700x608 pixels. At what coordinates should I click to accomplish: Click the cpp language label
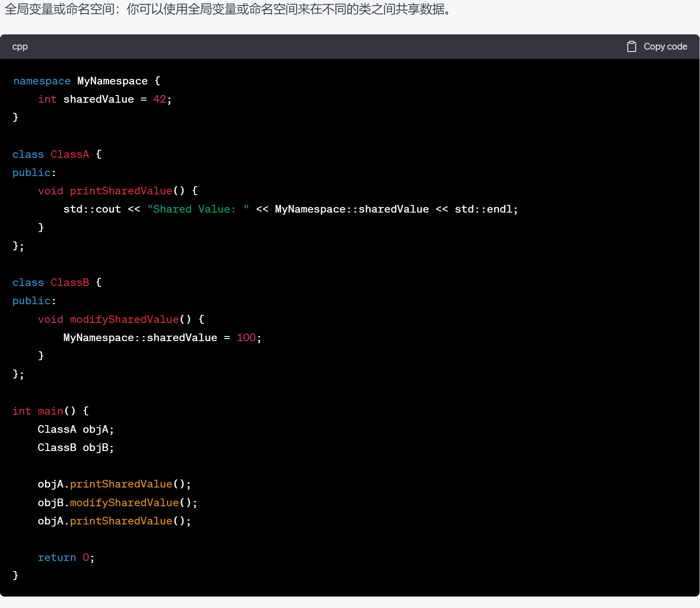pyautogui.click(x=20, y=47)
